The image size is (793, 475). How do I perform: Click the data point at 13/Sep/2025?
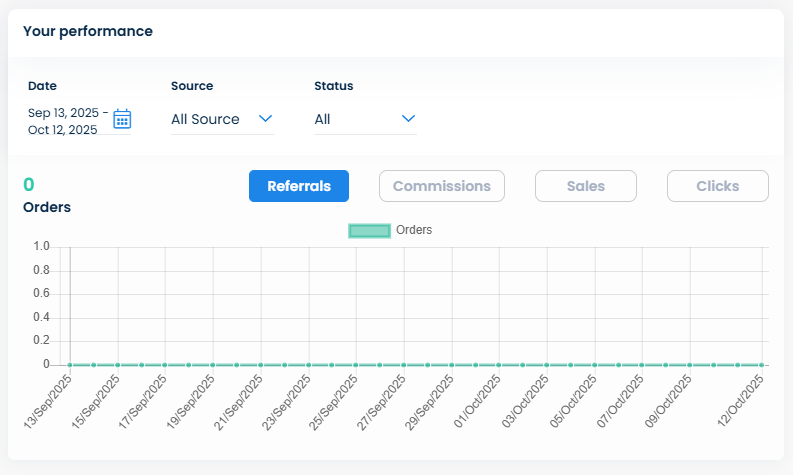70,365
